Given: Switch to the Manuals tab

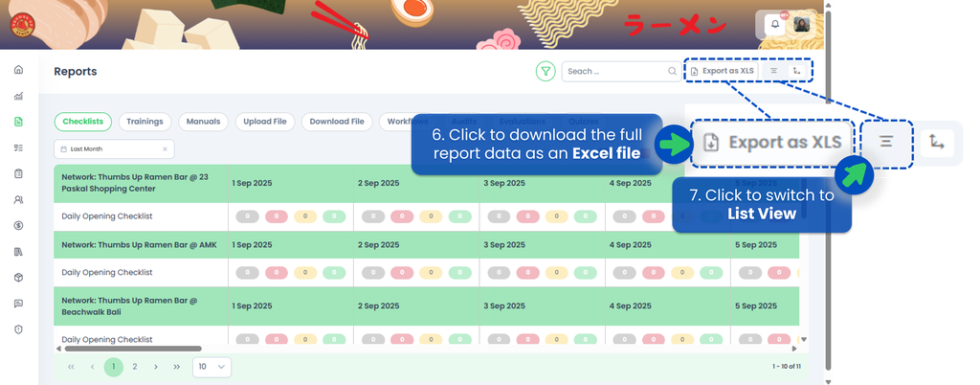Looking at the screenshot, I should (x=203, y=122).
